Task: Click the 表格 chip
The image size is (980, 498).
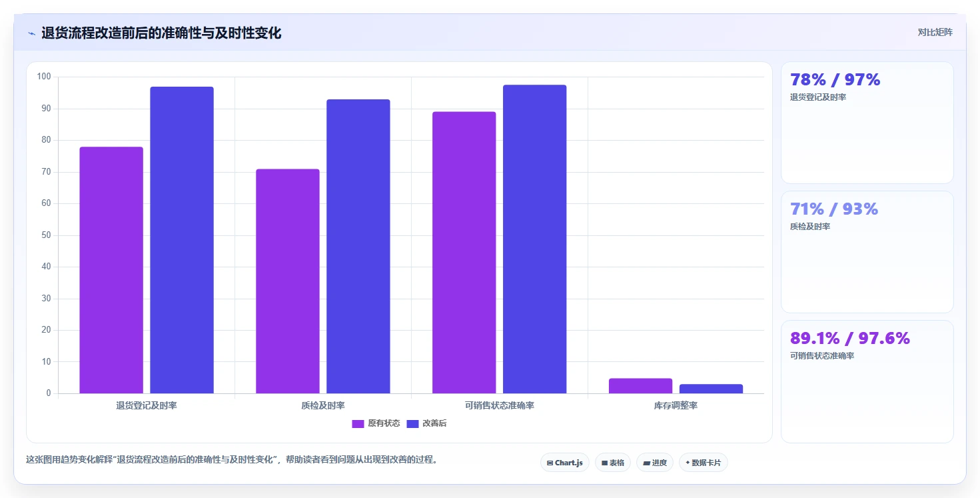Action: 613,463
